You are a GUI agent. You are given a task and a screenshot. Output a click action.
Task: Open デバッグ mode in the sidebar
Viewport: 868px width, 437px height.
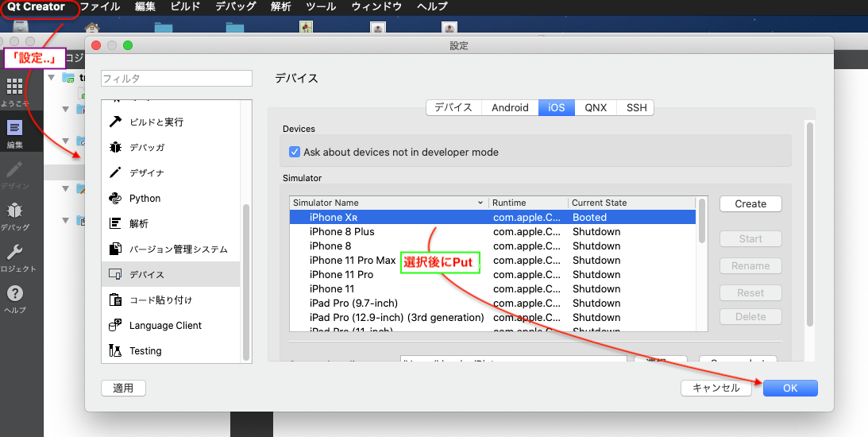[x=14, y=217]
